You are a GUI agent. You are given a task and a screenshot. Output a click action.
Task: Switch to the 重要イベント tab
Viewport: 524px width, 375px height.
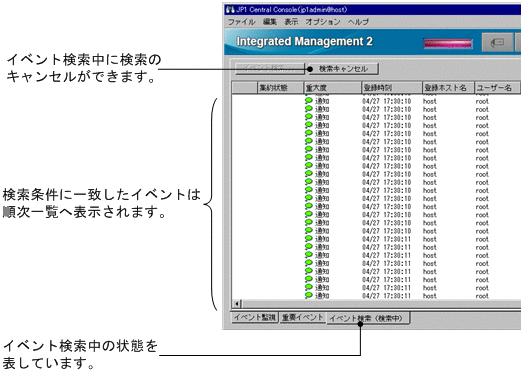click(x=303, y=317)
